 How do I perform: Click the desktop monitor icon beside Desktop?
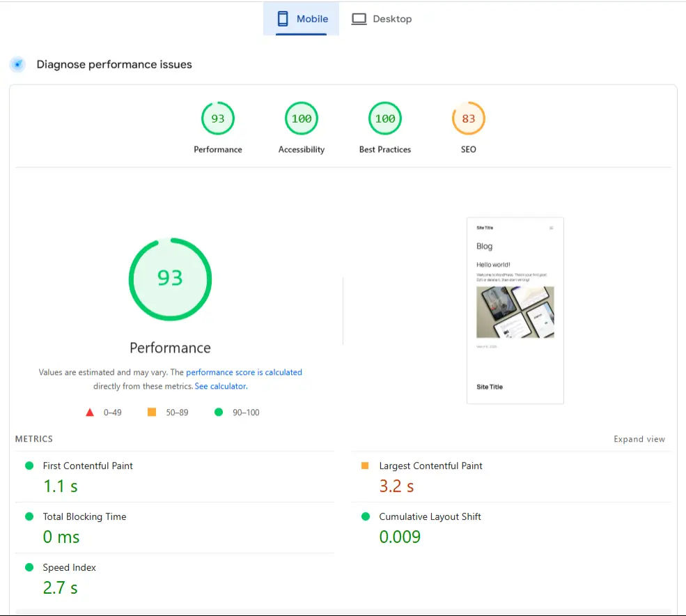(x=359, y=19)
